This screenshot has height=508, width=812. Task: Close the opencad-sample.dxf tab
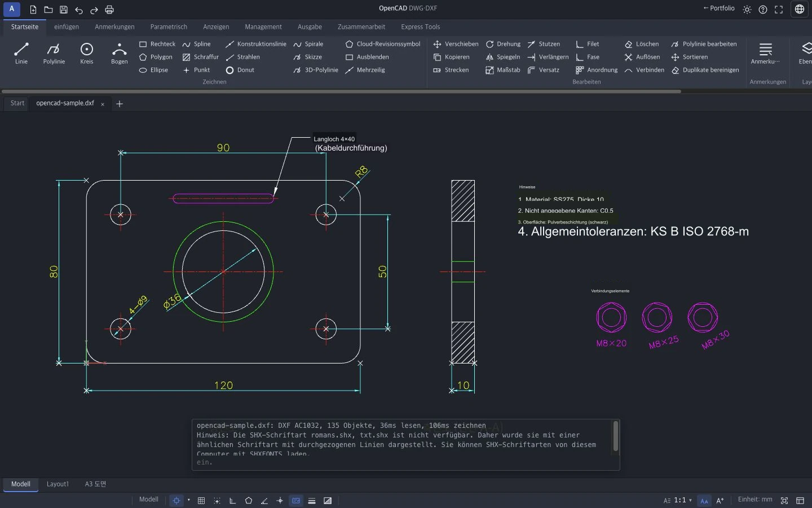[103, 104]
